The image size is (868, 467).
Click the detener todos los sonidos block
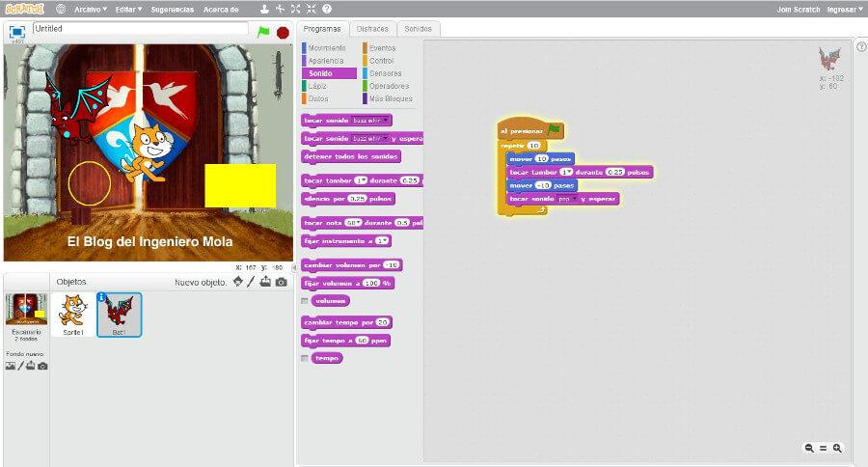point(351,156)
